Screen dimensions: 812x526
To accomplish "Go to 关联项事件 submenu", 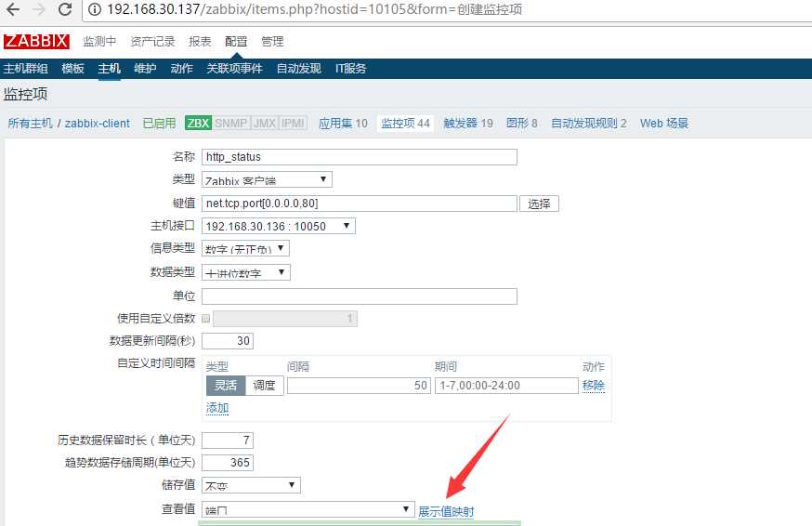I will click(x=234, y=69).
